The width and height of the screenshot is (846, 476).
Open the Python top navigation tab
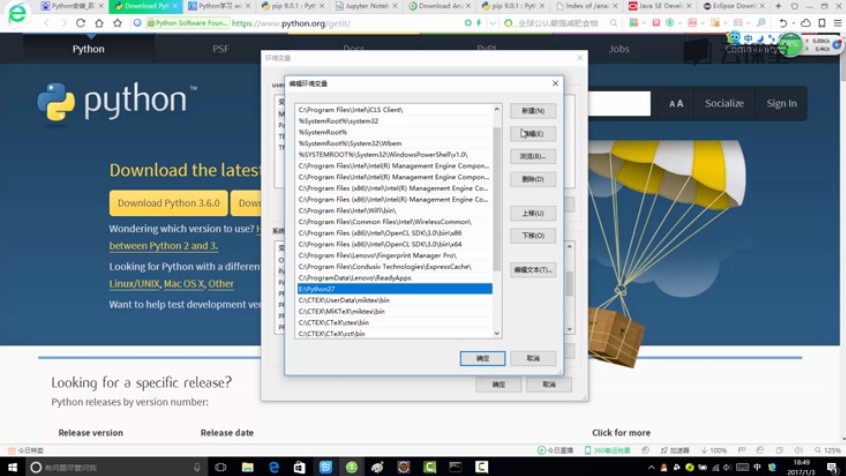[x=88, y=49]
